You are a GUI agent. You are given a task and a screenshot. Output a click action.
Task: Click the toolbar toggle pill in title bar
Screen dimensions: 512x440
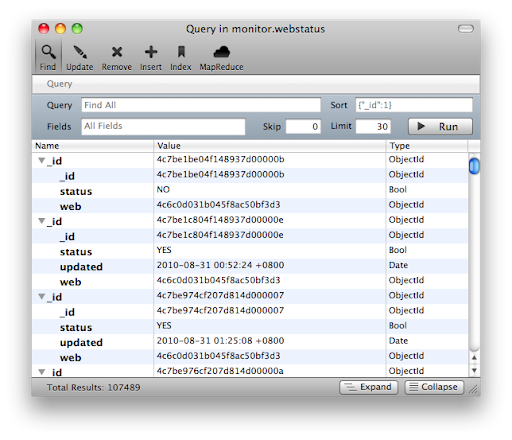(x=466, y=29)
